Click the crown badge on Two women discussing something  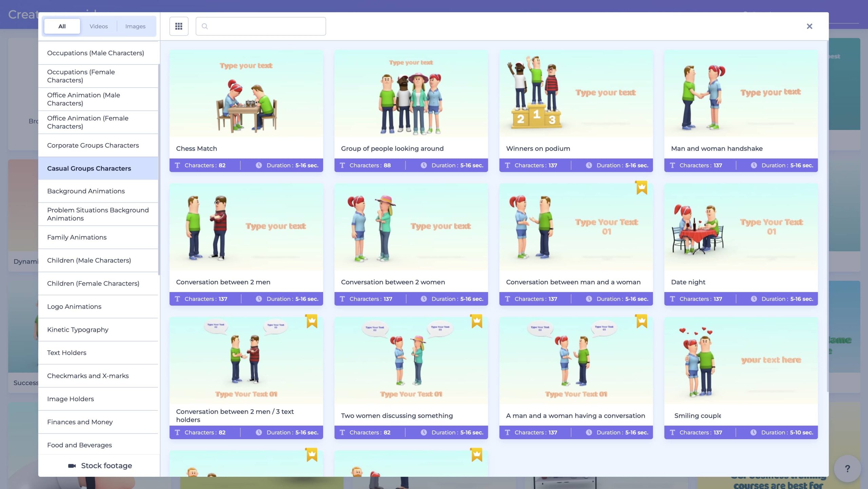pyautogui.click(x=476, y=321)
